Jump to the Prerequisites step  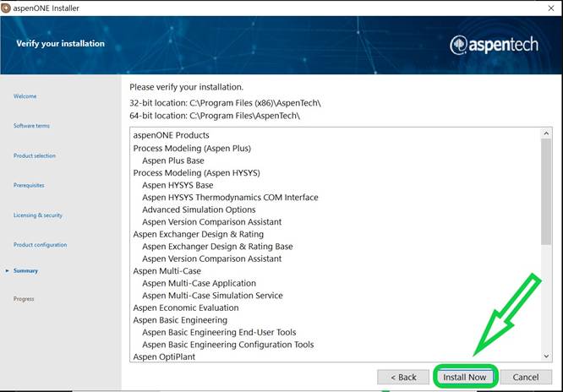point(29,185)
